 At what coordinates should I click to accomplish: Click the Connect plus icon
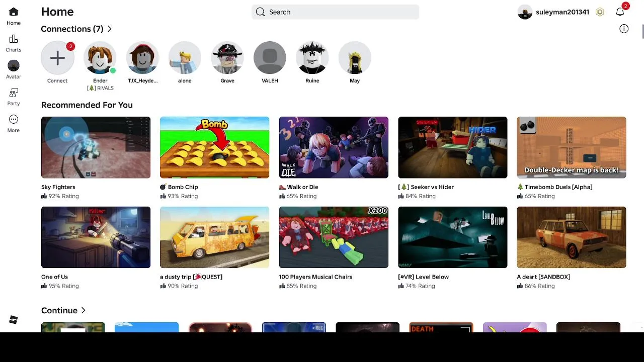(x=57, y=58)
